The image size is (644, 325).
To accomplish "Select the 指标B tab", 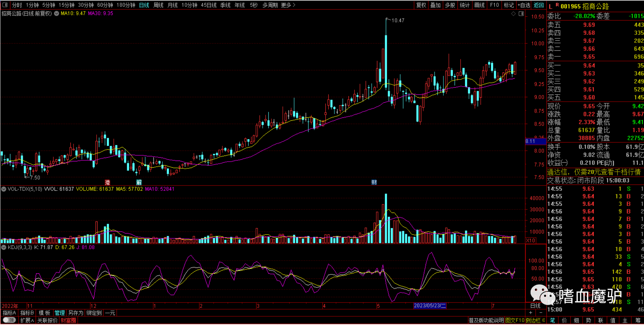I will point(27,313).
